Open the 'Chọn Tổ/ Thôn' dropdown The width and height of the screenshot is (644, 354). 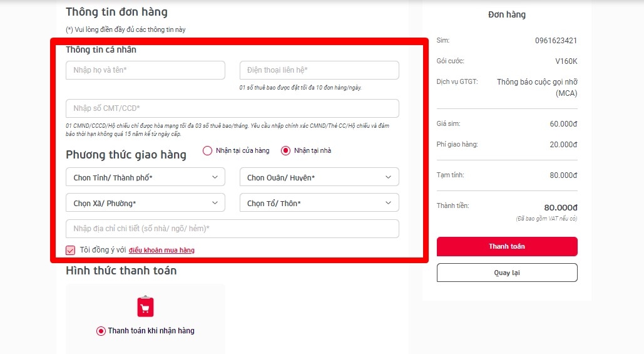click(319, 203)
